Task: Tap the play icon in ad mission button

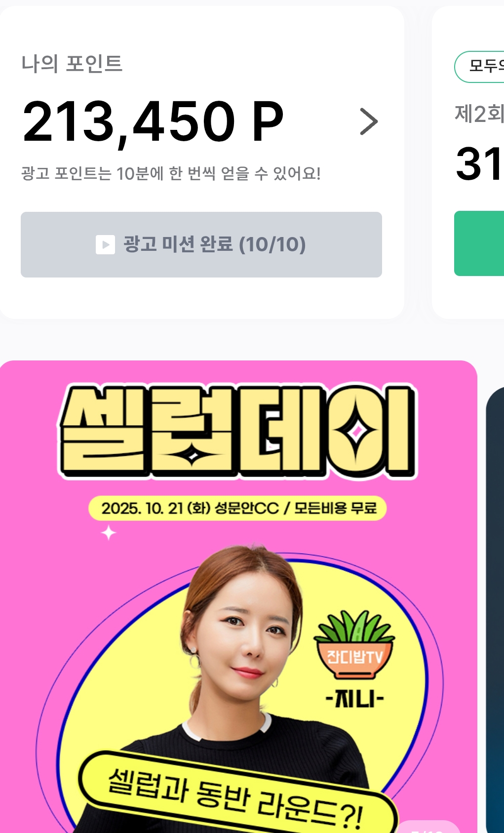Action: click(x=105, y=244)
